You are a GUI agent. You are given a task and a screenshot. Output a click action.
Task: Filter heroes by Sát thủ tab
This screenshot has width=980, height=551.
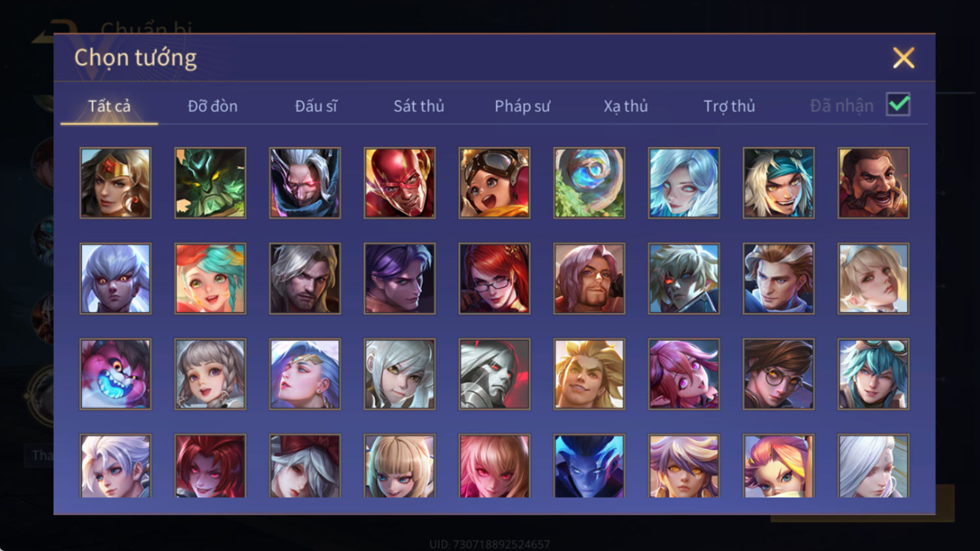[419, 106]
